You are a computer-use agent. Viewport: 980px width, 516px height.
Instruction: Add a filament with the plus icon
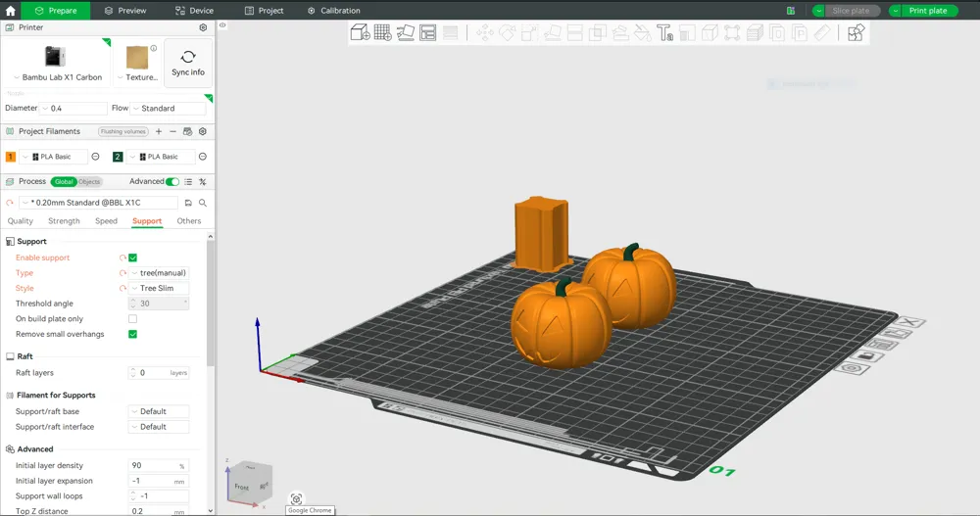point(159,131)
